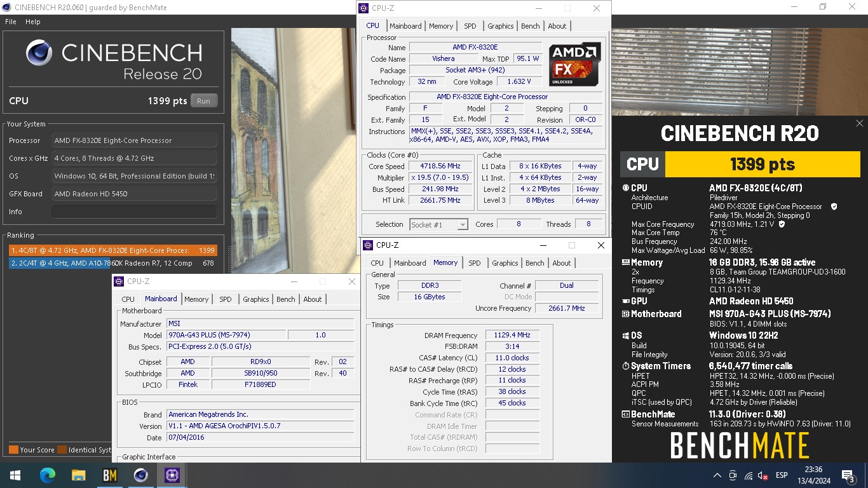
Task: Show hidden system tray icons
Action: 717,475
